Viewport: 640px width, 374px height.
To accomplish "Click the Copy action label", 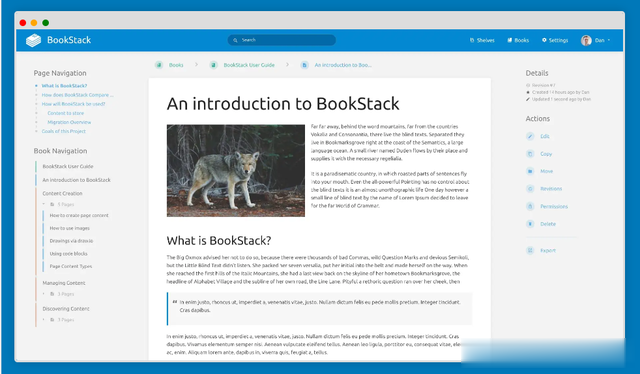I will (x=546, y=154).
